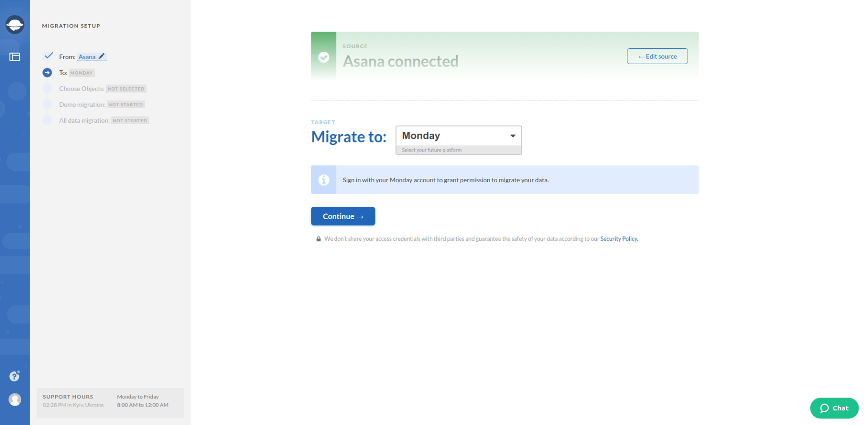
Task: Open the dashboard panel icon in sidebar
Action: [15, 57]
